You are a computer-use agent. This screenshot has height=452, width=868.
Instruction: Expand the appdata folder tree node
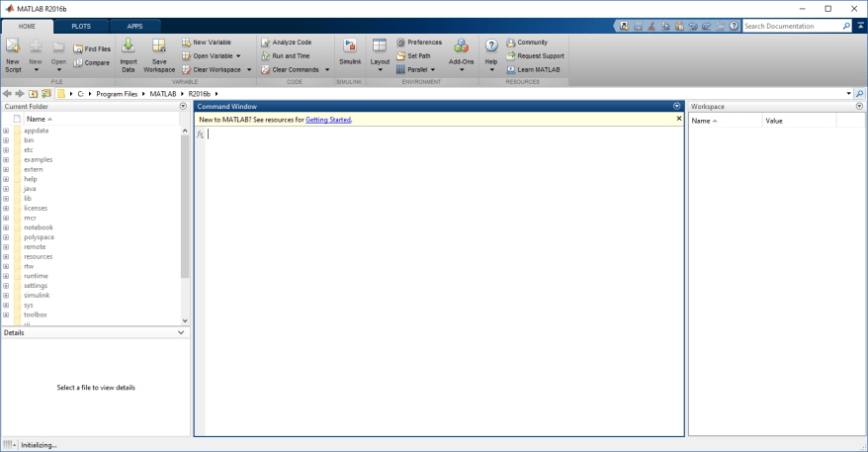(6, 131)
